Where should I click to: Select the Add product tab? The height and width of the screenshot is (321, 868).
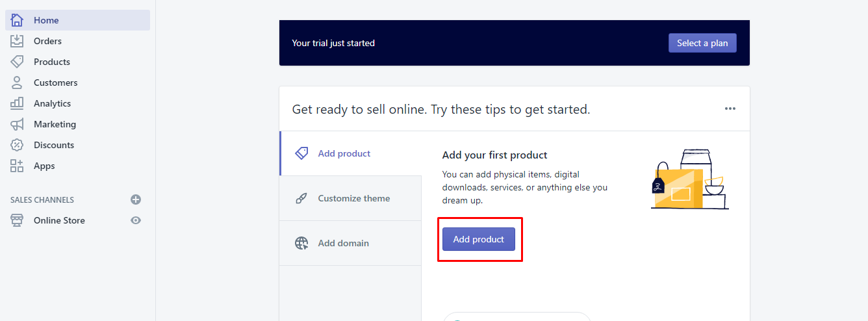(x=344, y=153)
